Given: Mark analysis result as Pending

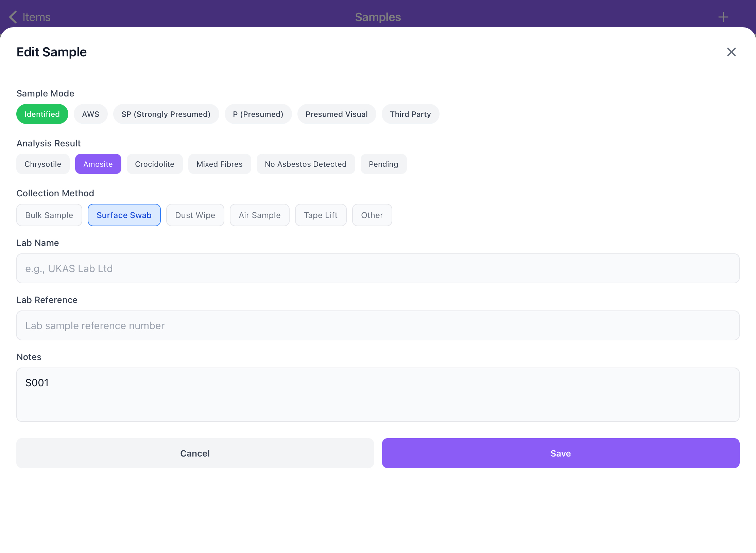Looking at the screenshot, I should pos(383,164).
